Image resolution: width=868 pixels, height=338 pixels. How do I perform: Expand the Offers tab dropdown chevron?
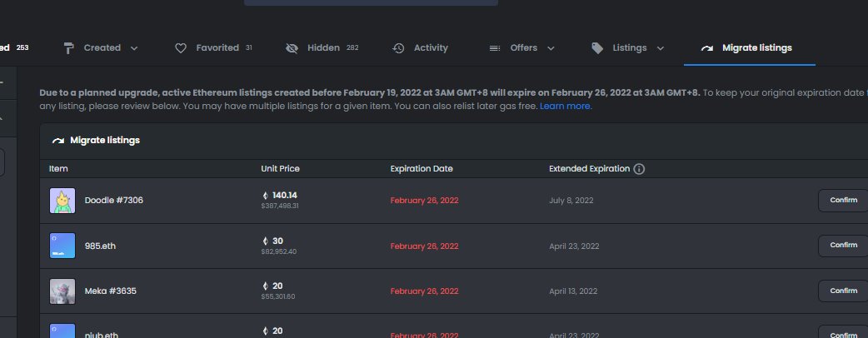[551, 48]
